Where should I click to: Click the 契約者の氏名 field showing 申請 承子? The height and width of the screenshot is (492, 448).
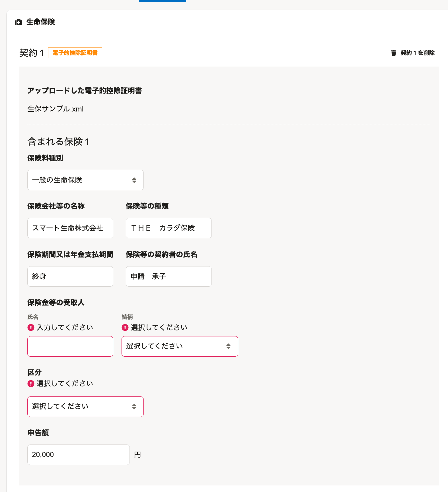[168, 276]
